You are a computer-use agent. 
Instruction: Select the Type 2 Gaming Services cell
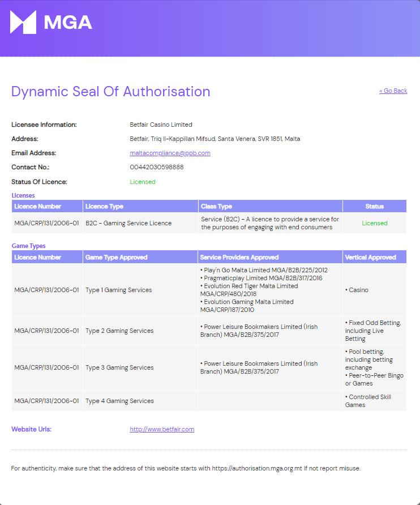coord(140,331)
